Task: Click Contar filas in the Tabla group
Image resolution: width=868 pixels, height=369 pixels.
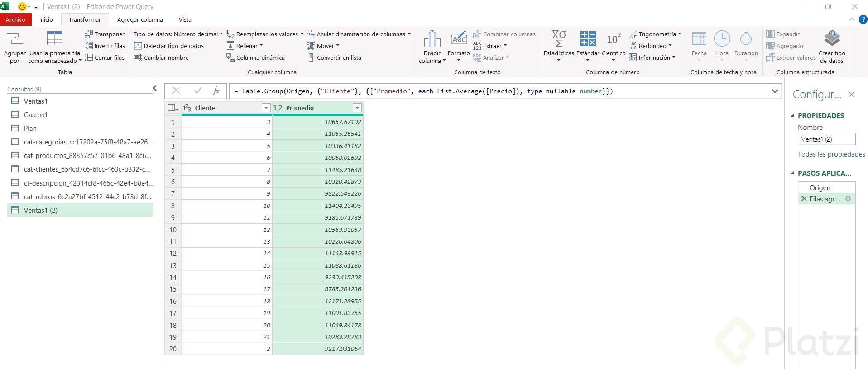Action: point(105,58)
